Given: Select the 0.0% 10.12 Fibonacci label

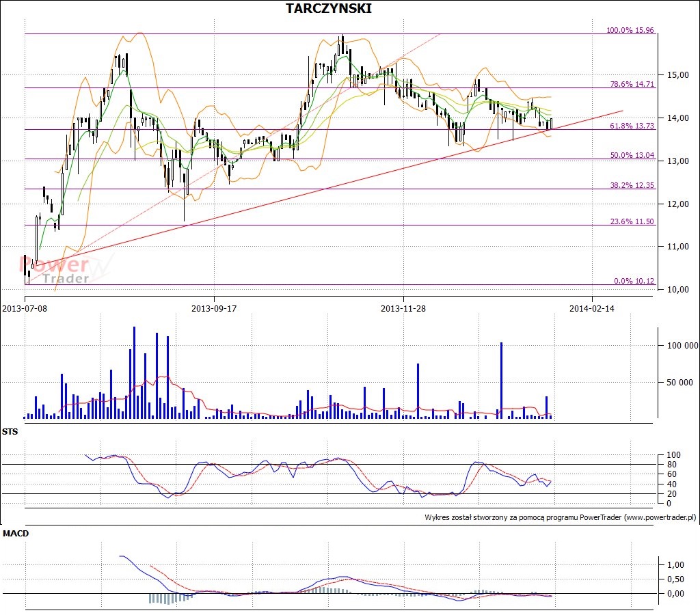Looking at the screenshot, I should (634, 281).
